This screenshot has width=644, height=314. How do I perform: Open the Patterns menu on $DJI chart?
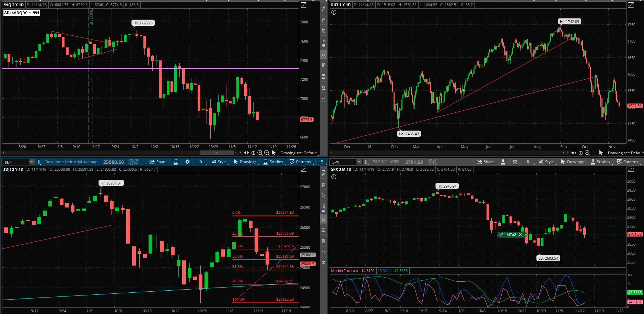pyautogui.click(x=300, y=162)
